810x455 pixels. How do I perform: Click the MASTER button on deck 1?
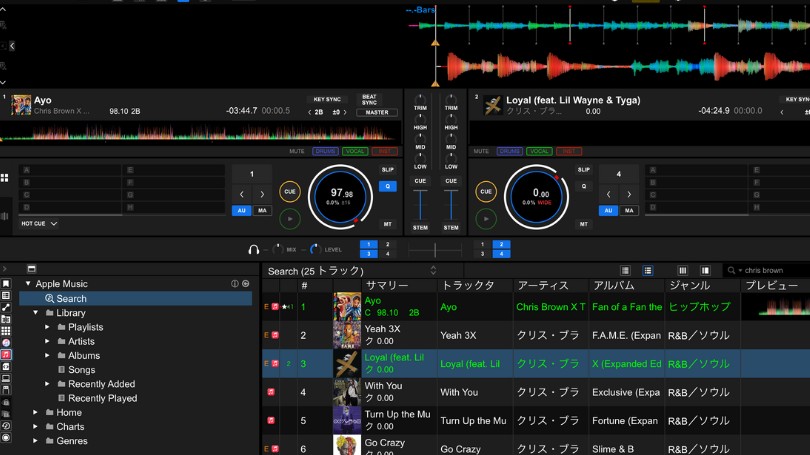click(377, 113)
